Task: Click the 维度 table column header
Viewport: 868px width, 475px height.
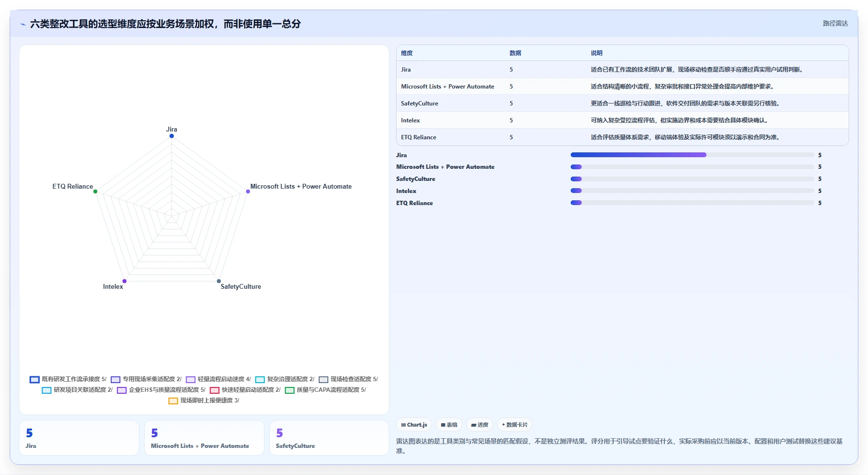Action: [407, 53]
